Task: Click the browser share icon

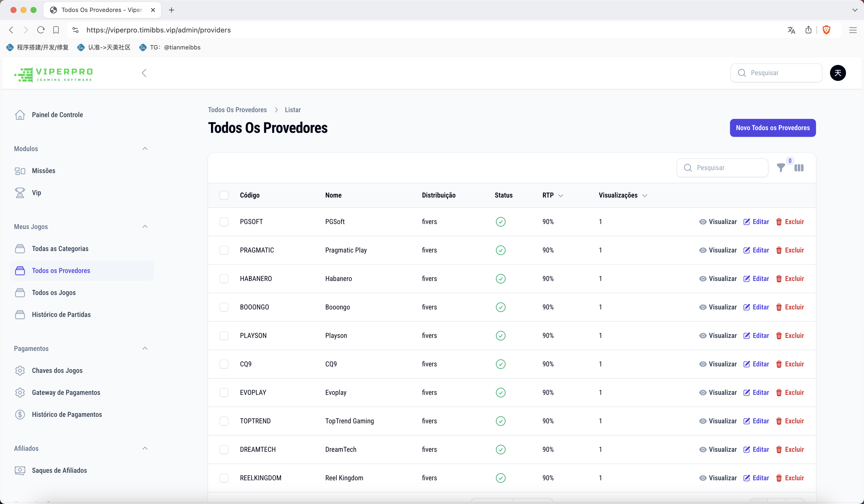Action: (x=808, y=30)
